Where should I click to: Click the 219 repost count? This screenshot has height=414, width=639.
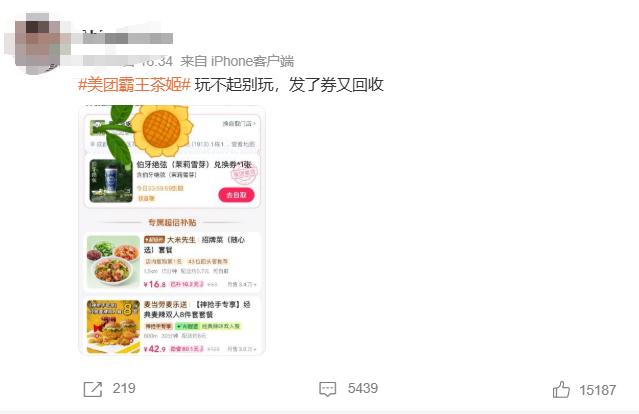[124, 388]
